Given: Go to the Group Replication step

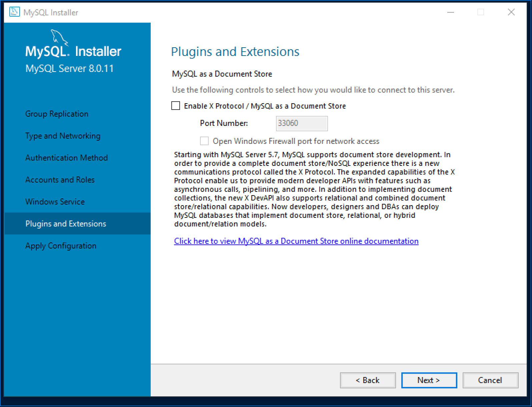Looking at the screenshot, I should 57,114.
